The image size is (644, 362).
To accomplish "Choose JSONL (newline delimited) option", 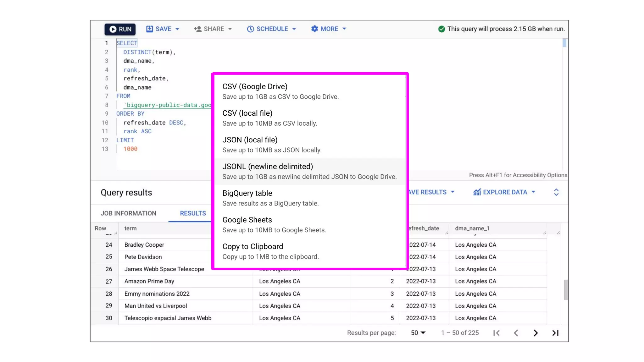I will (x=309, y=171).
